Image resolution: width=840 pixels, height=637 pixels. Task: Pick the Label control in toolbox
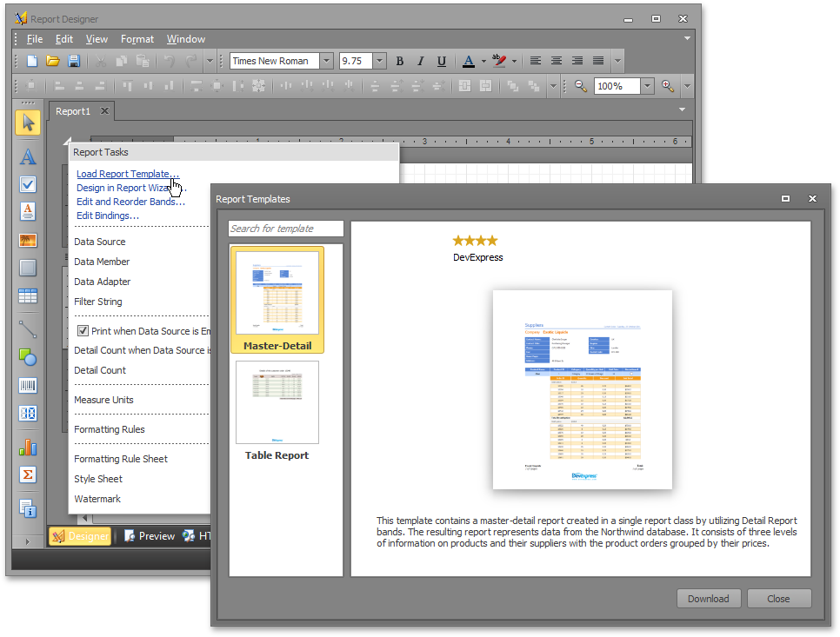coord(28,156)
